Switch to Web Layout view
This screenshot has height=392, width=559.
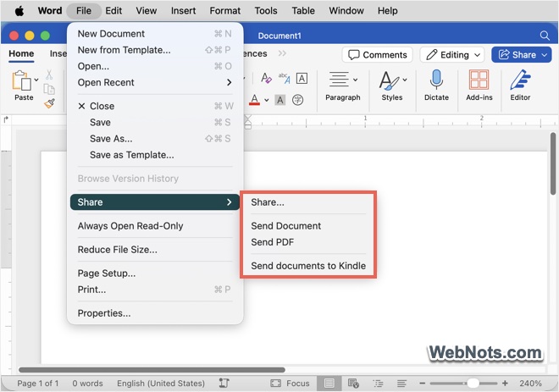(x=353, y=383)
